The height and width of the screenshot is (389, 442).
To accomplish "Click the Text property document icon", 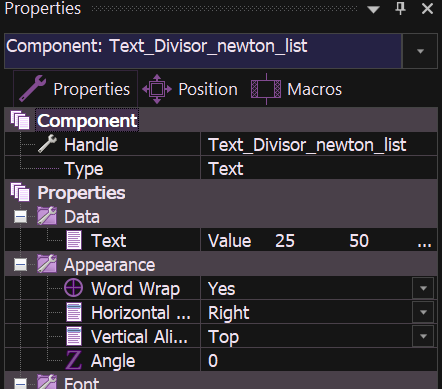I will point(74,240).
